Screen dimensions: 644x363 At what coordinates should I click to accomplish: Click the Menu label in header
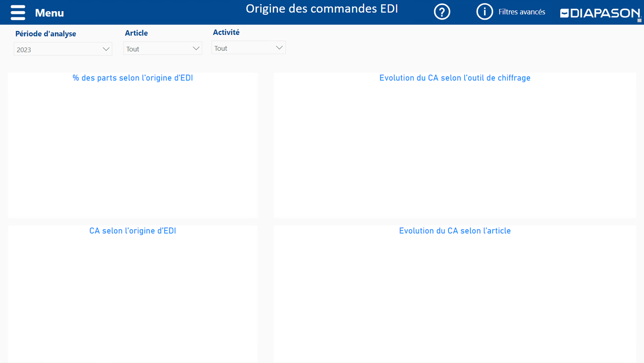(49, 13)
